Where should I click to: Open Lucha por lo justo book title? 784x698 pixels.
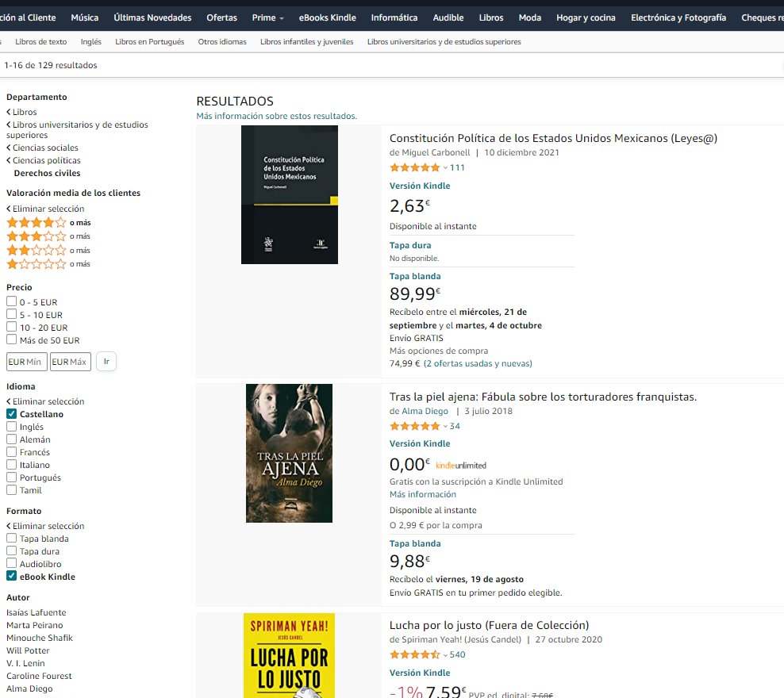pyautogui.click(x=489, y=625)
